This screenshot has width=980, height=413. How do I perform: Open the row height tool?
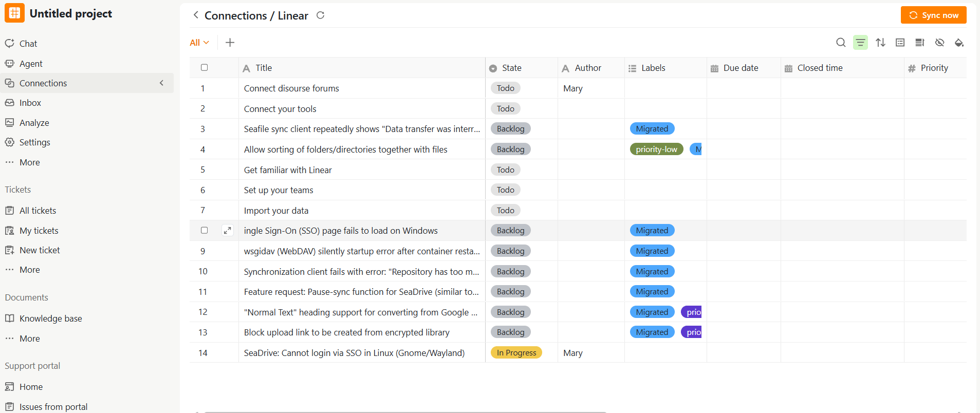[x=920, y=43]
